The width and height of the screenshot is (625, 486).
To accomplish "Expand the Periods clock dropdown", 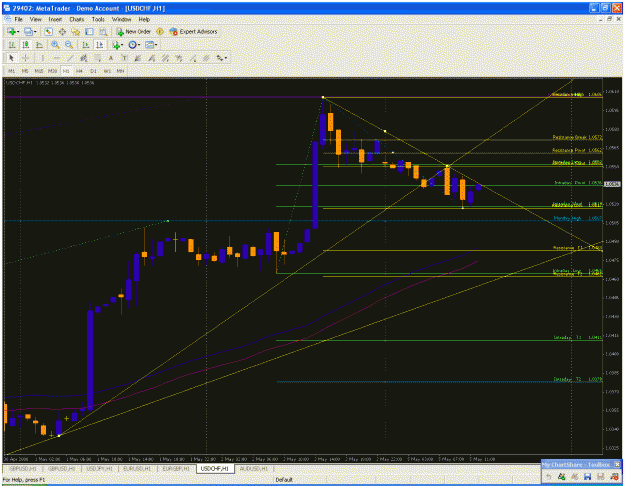I will [139, 45].
